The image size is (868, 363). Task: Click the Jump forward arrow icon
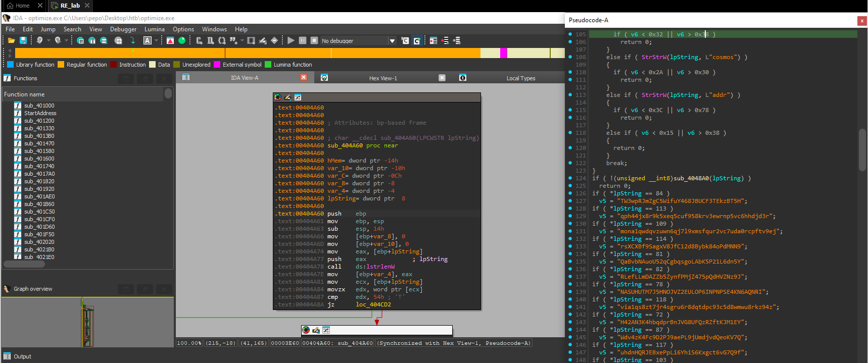point(58,40)
